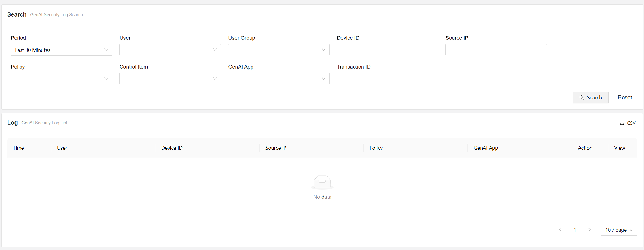Click into the Source IP field
This screenshot has width=644, height=250.
pyautogui.click(x=496, y=50)
